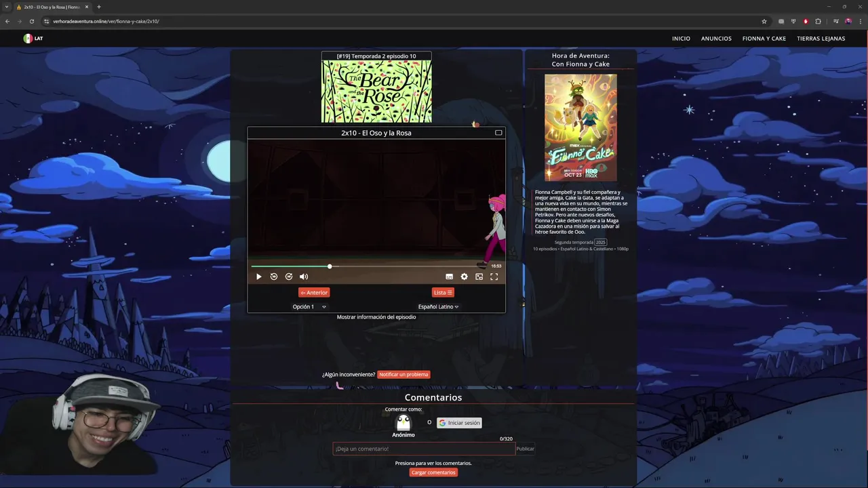Open the media controls toolbar icon
This screenshot has height=488, width=868.
tap(835, 21)
